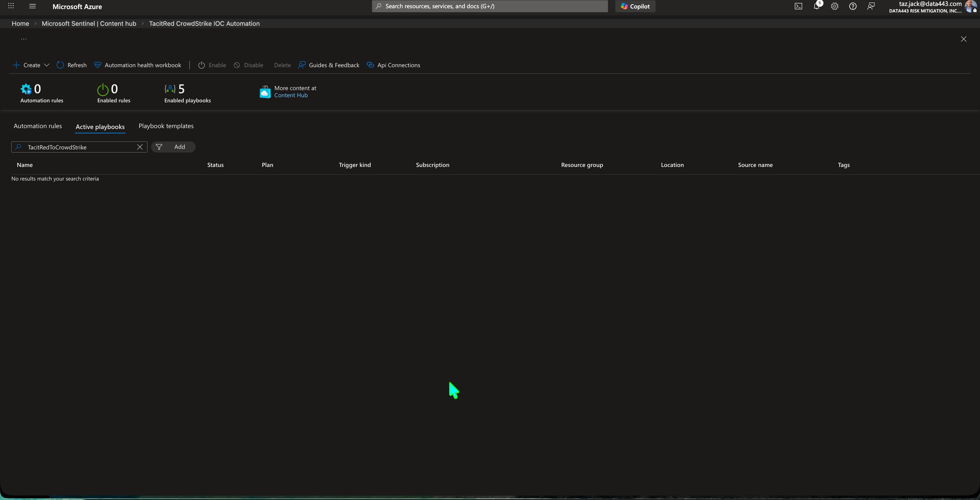Image resolution: width=980 pixels, height=500 pixels.
Task: Click the search magnifier in the top bar
Action: click(378, 6)
